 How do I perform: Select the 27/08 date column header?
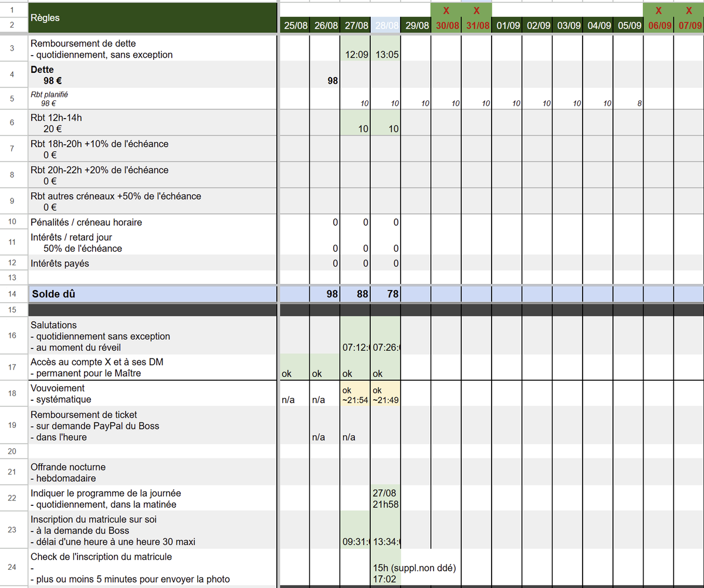356,26
